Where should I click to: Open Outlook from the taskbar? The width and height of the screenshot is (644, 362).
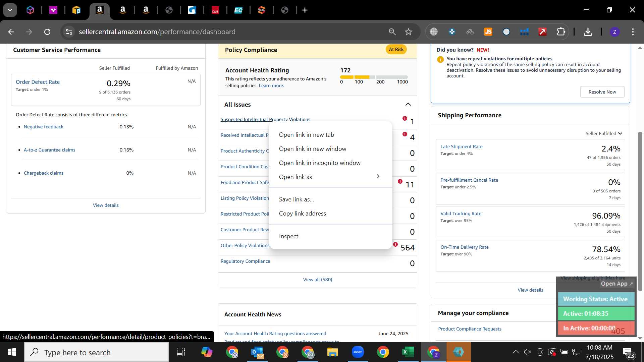coord(257,352)
